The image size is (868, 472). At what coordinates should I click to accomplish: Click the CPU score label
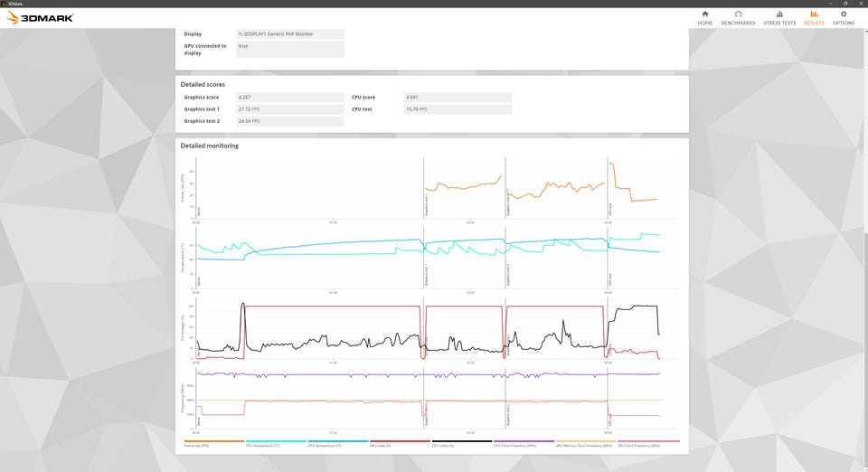pyautogui.click(x=363, y=98)
